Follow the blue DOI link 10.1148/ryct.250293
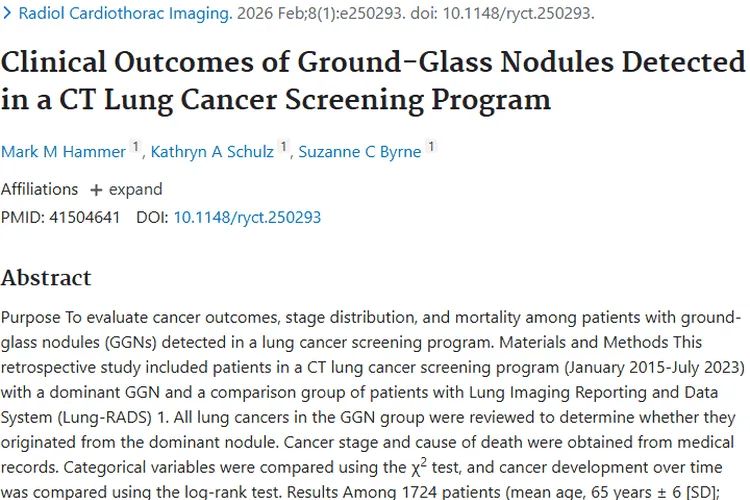 (x=247, y=217)
